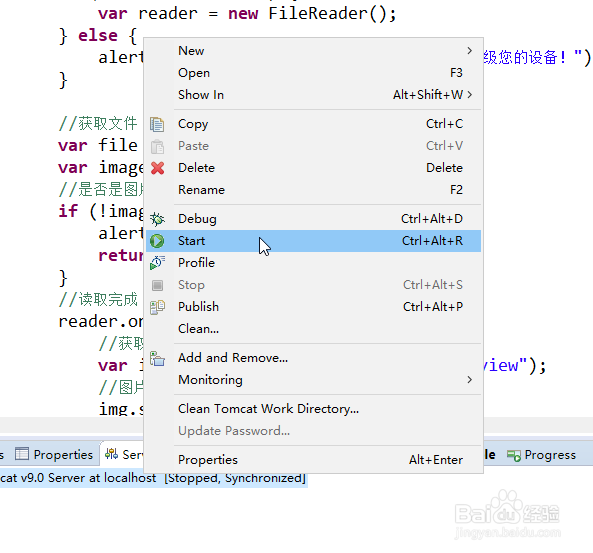
Task: Expand the Monitoring submenu arrow
Action: click(469, 379)
